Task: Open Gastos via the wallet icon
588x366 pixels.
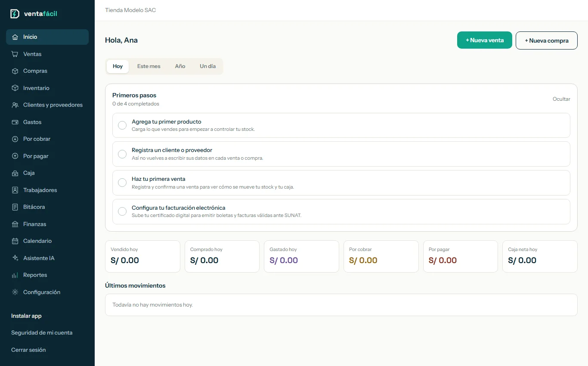Action: 15,122
